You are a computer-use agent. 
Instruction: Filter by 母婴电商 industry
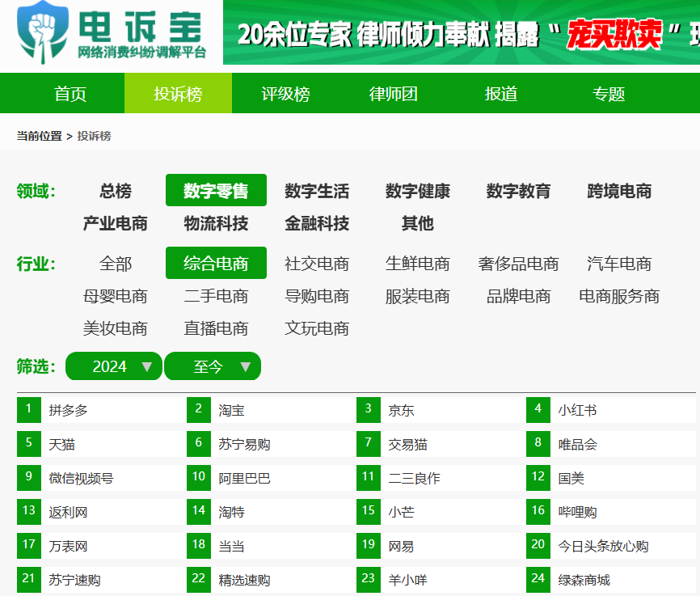pos(116,296)
